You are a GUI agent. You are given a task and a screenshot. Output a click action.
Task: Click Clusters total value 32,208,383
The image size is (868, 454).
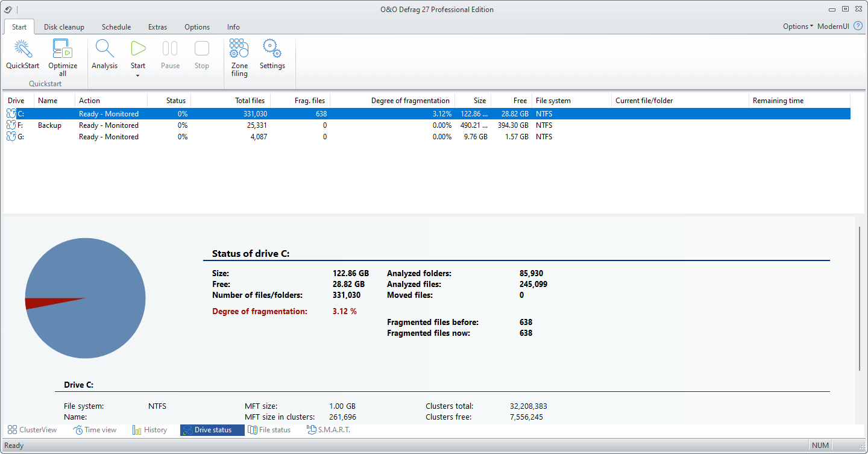[x=529, y=406]
